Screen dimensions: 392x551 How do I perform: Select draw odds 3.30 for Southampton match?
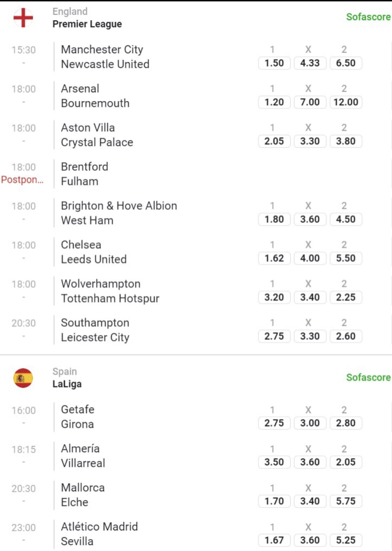pos(310,336)
